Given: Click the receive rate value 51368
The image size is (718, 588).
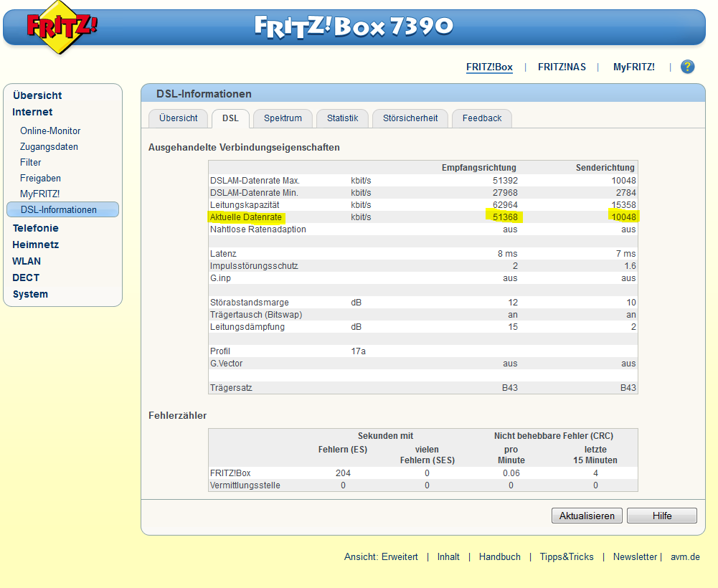Looking at the screenshot, I should coord(505,217).
